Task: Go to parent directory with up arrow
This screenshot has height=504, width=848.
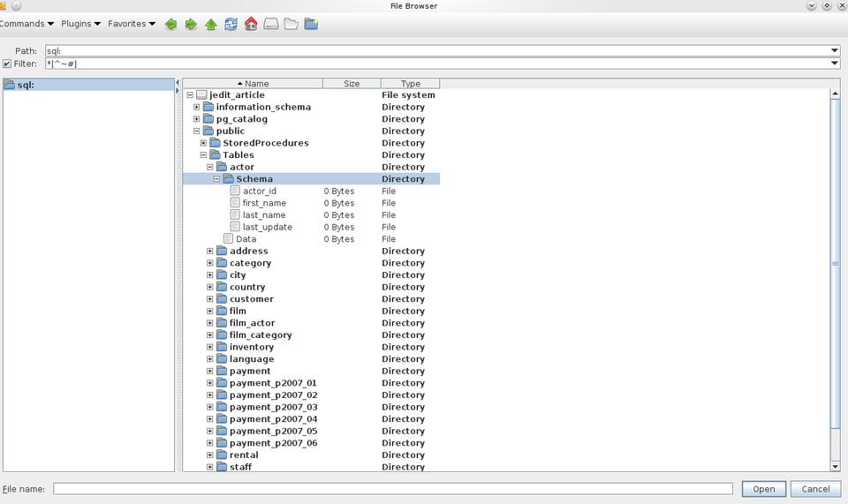Action: pyautogui.click(x=211, y=24)
